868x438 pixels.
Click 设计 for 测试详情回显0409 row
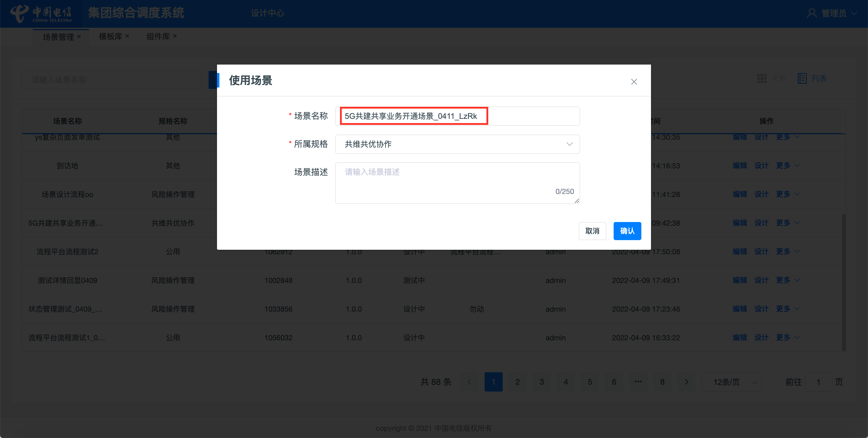[x=761, y=280]
